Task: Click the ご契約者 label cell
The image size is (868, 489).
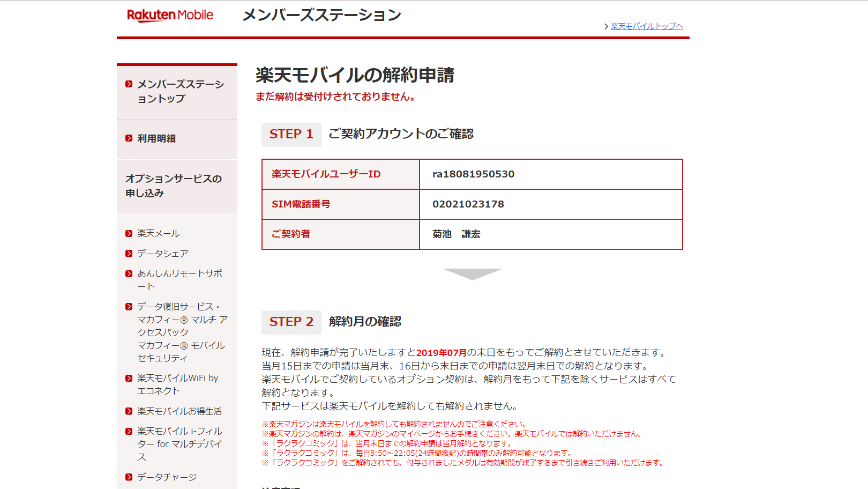Action: (341, 234)
